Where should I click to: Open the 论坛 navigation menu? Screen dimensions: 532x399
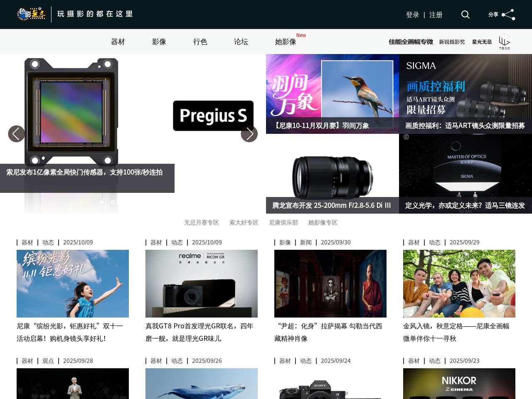coord(241,42)
